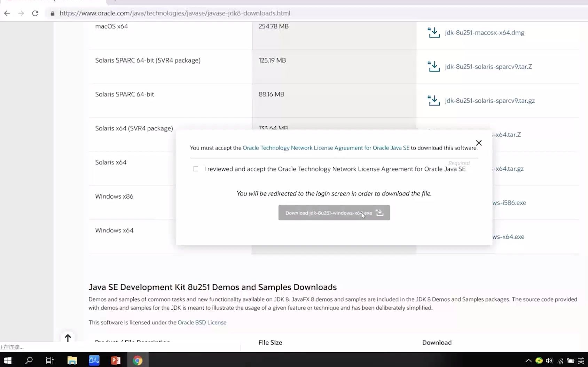This screenshot has height=367, width=588.
Task: Switch to Chrome in taskbar
Action: click(x=138, y=360)
